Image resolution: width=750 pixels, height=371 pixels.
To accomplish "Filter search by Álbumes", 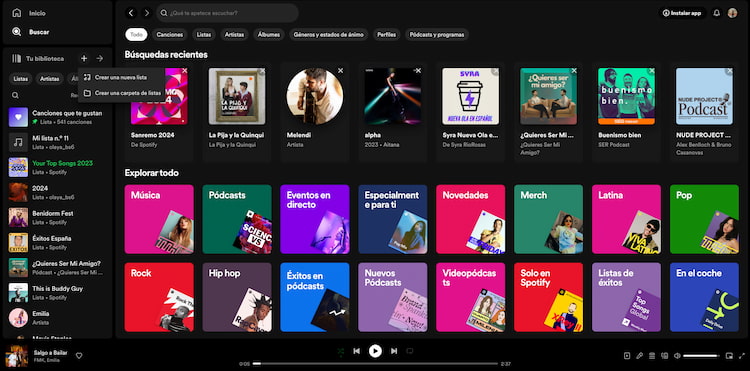I will pyautogui.click(x=269, y=34).
